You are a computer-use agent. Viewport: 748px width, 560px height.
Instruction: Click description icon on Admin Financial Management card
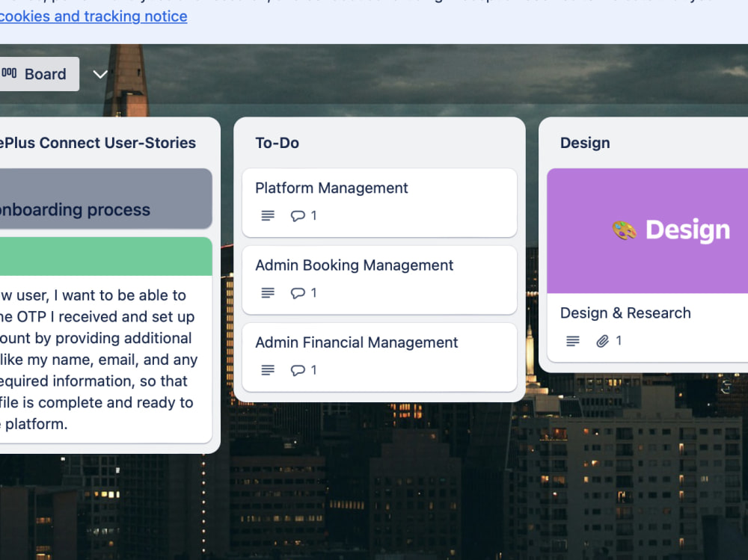[268, 370]
